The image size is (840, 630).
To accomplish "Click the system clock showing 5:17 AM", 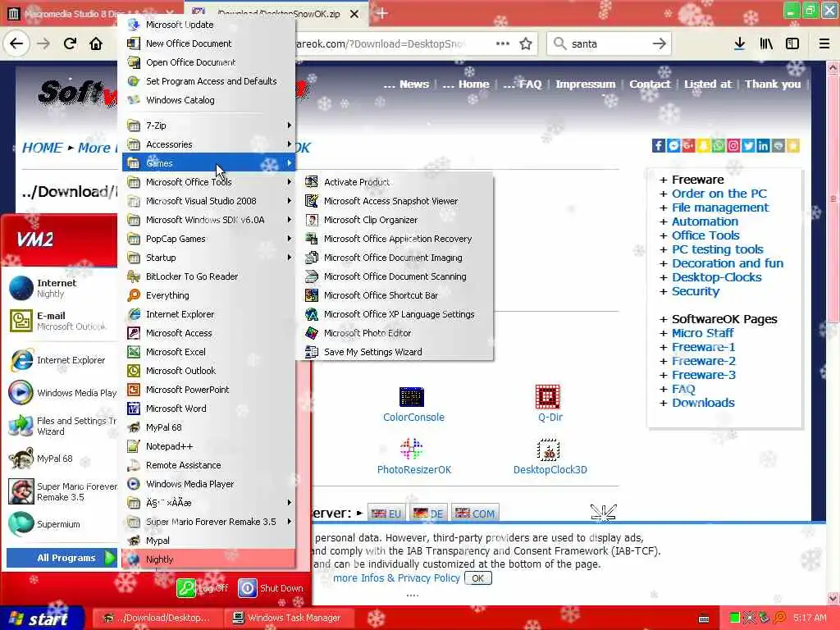I will click(x=810, y=618).
